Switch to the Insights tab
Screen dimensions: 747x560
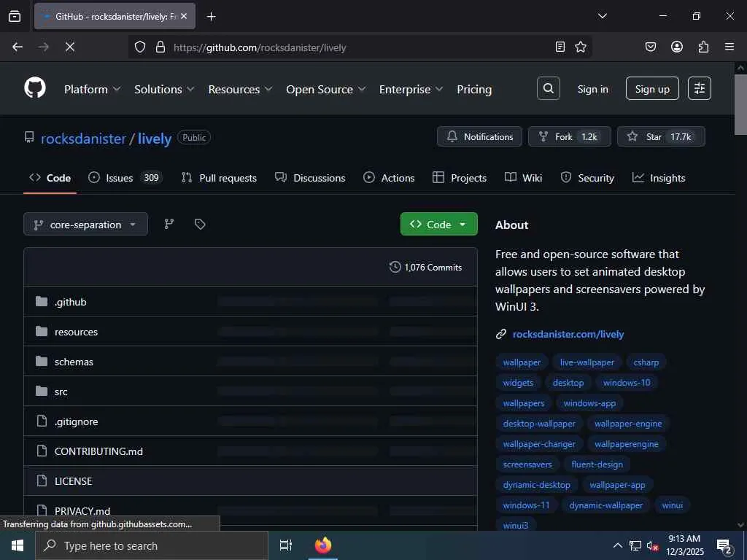[659, 178]
